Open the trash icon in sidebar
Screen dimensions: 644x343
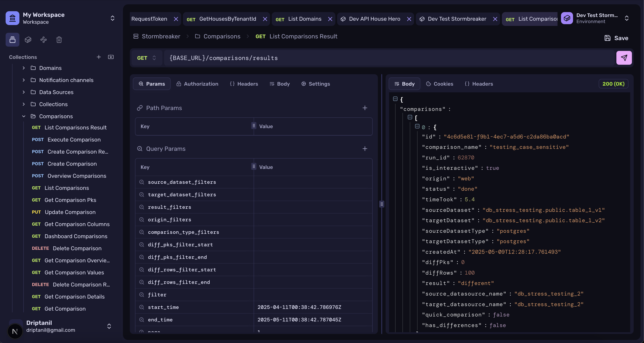pos(59,40)
